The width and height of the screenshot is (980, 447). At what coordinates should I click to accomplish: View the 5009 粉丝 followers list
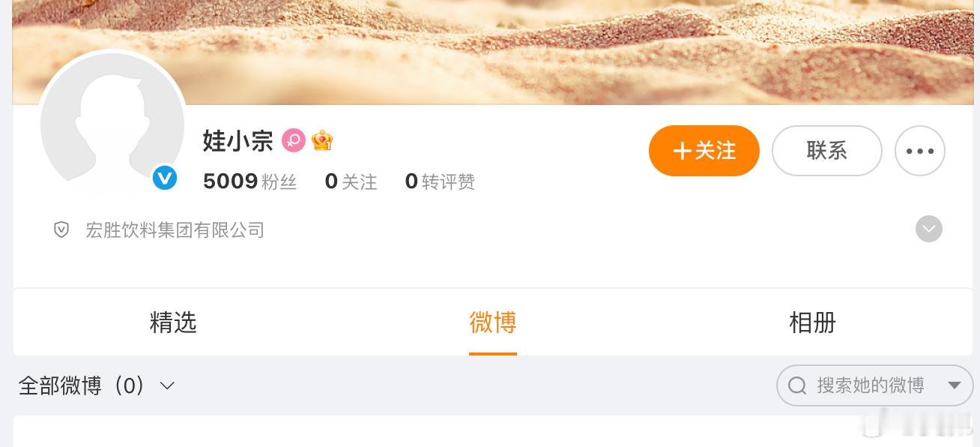[x=250, y=181]
